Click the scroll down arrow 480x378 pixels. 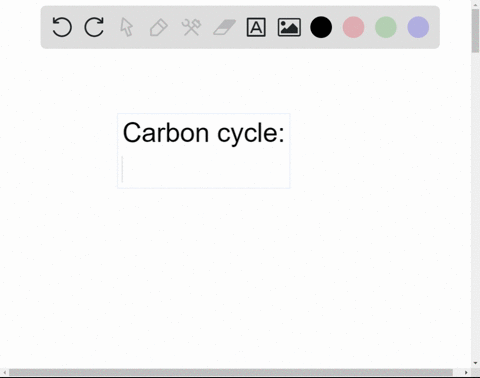tap(475, 363)
